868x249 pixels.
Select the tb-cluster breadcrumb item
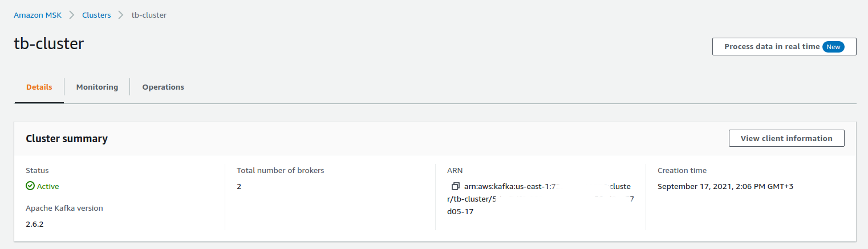[149, 15]
